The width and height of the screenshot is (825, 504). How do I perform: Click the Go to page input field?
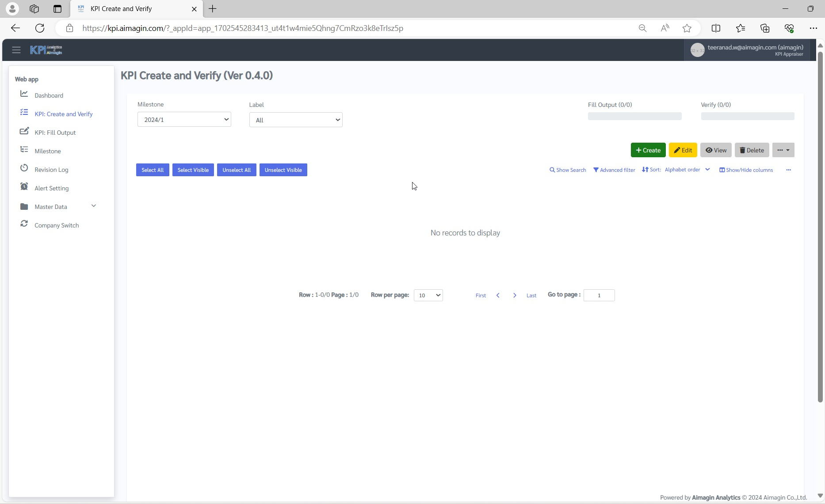(x=599, y=295)
